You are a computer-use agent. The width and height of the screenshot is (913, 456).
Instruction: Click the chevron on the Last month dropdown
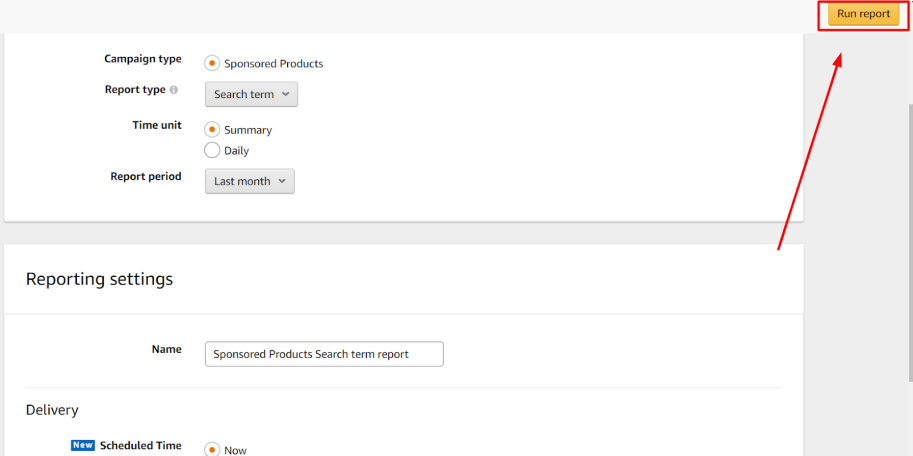(x=282, y=181)
